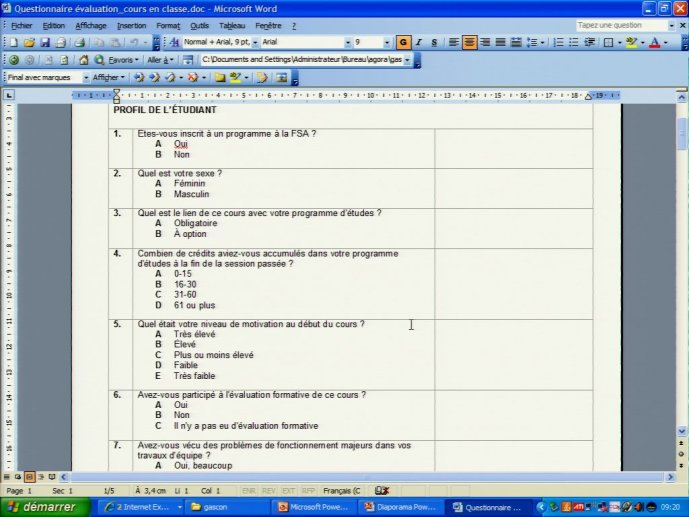Click the démarrer Start button

pyautogui.click(x=45, y=507)
